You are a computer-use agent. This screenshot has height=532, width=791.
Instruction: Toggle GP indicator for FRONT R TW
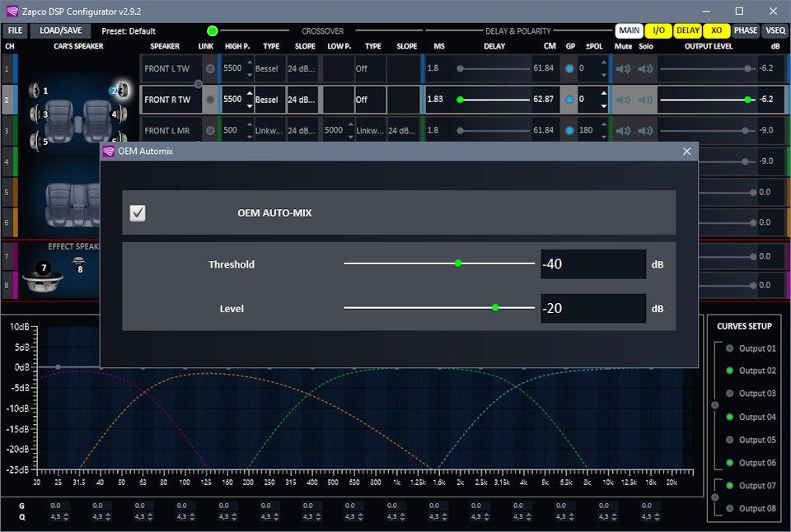click(569, 100)
